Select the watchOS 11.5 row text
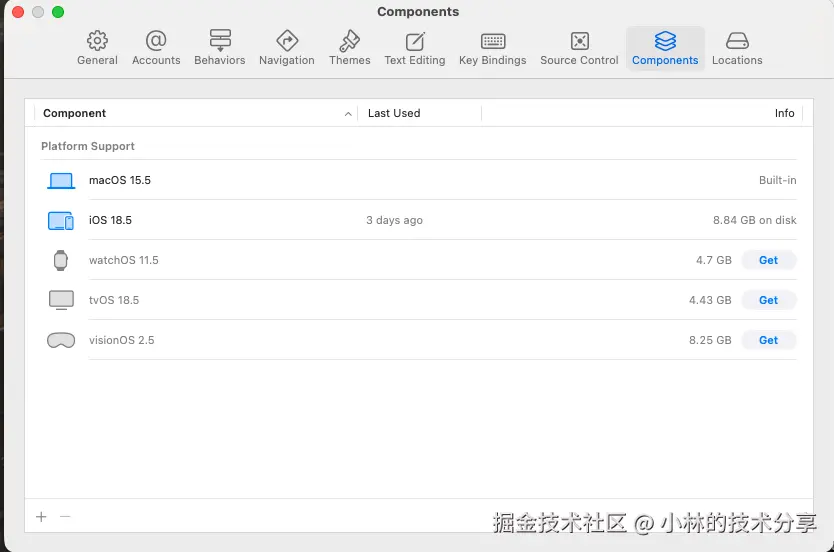The image size is (834, 552). point(123,260)
